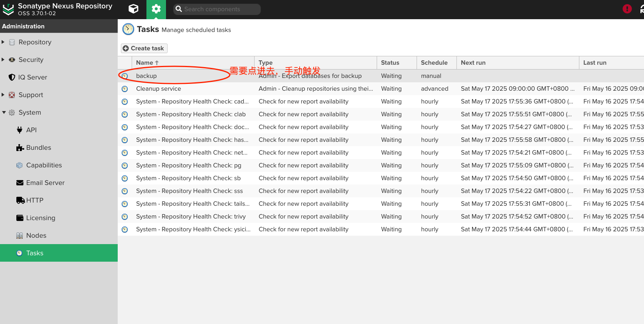Click the Sonatype Nexus Repository logo
The image size is (644, 324).
[x=8, y=9]
